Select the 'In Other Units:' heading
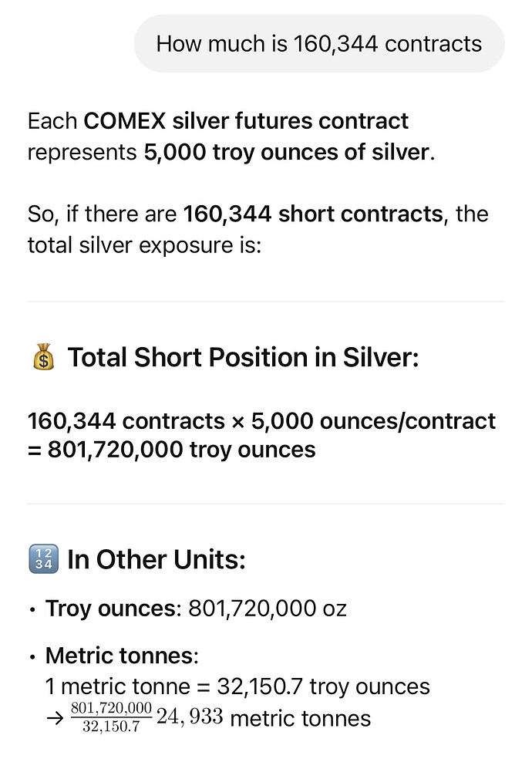The width and height of the screenshot is (532, 779). (x=157, y=559)
